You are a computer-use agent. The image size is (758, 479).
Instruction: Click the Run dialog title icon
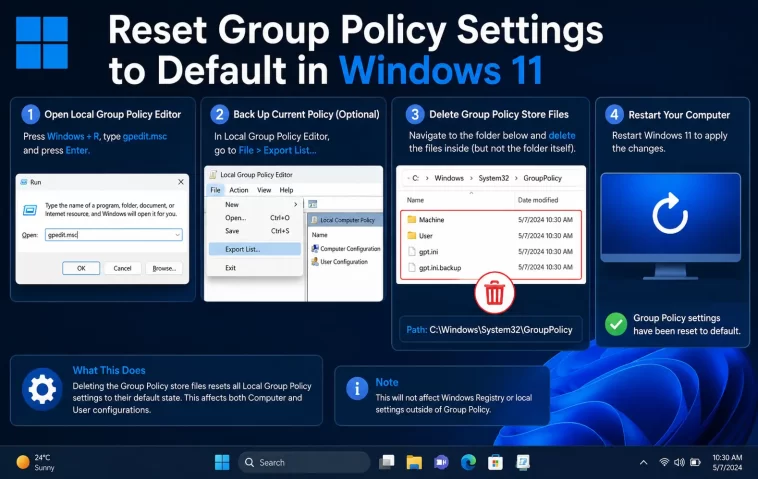click(24, 182)
